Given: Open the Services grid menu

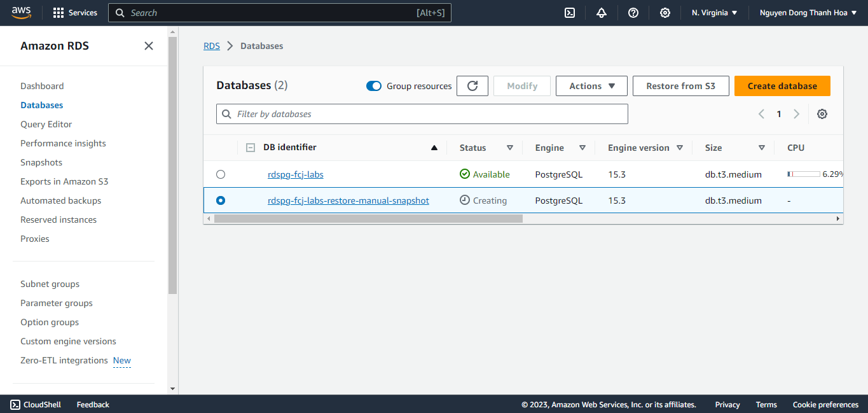Looking at the screenshot, I should [75, 13].
